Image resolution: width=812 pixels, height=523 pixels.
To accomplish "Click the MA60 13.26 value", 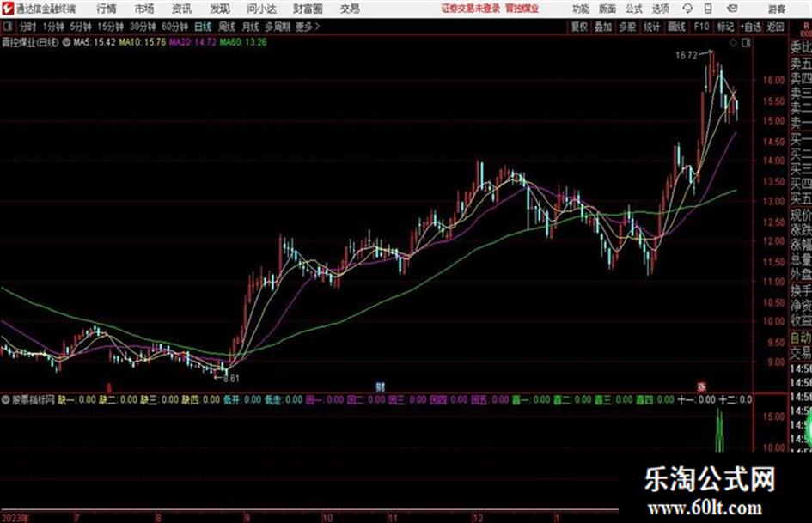I will coord(243,42).
